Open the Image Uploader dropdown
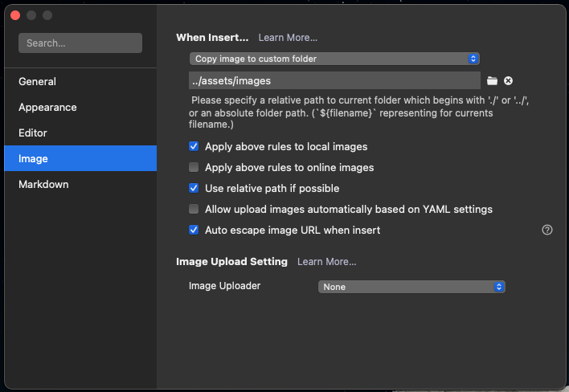569x392 pixels. pos(411,287)
